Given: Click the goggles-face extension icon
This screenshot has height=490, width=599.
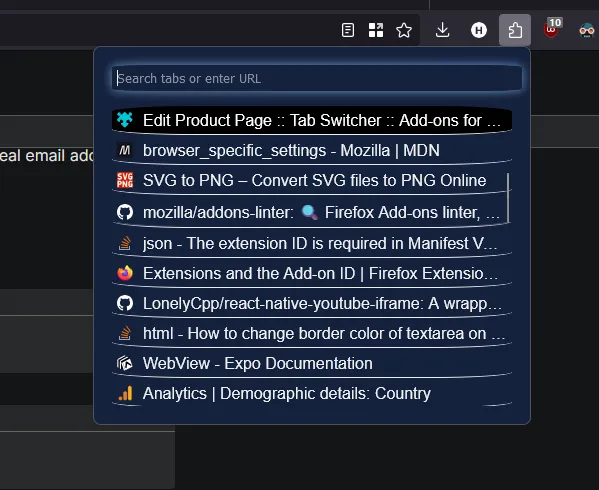Looking at the screenshot, I should (x=587, y=30).
